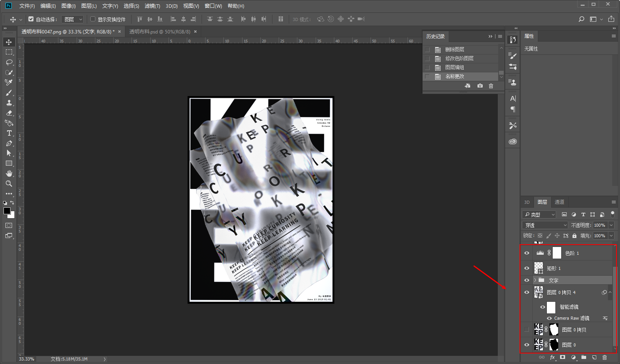The width and height of the screenshot is (620, 364).
Task: Select the Lasso tool
Action: click(x=9, y=62)
